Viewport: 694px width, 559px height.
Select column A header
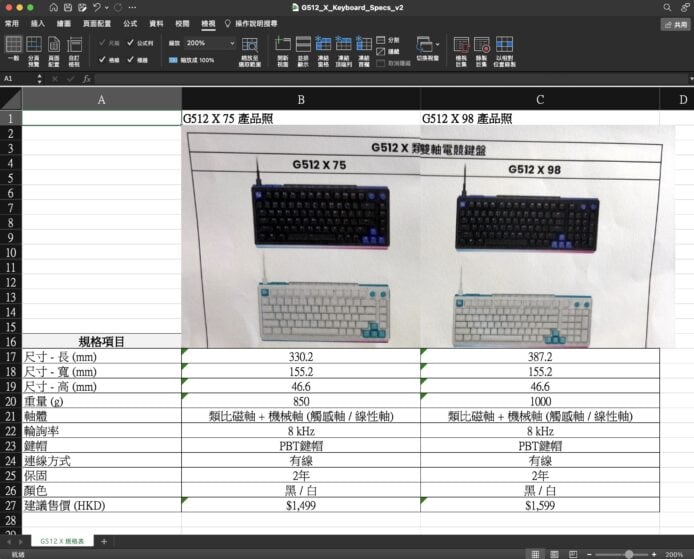[102, 99]
